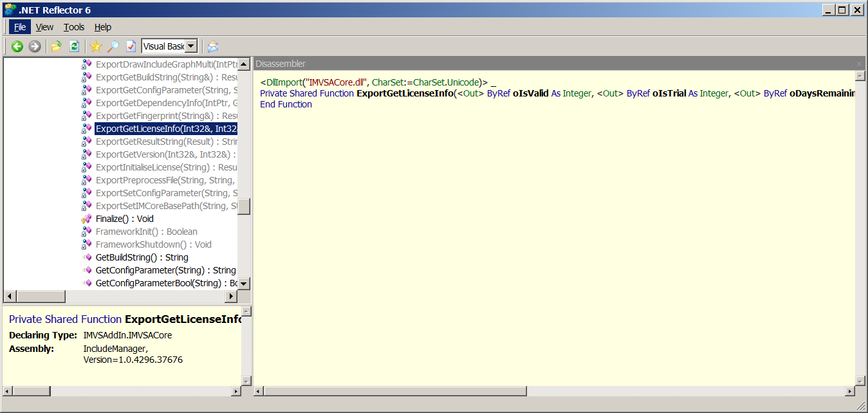Click method icon beside ExportPreprocessFile
Screen dimensions: 868x413
click(87, 180)
